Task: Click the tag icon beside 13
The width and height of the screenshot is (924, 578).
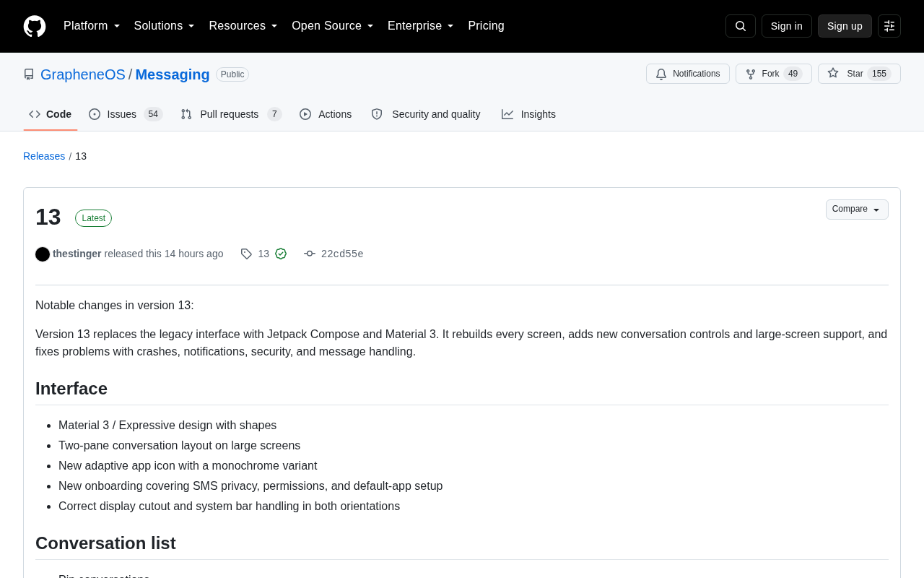Action: (246, 254)
